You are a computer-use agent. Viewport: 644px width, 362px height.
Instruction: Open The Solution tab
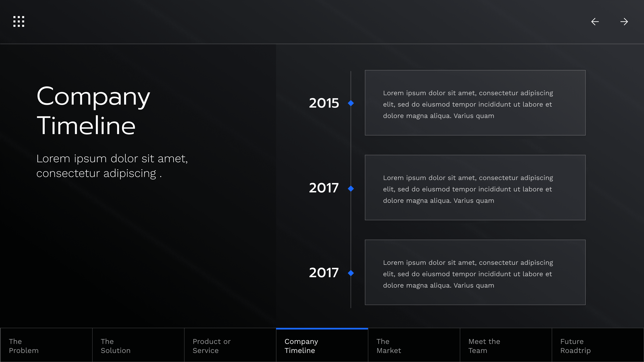(138, 345)
